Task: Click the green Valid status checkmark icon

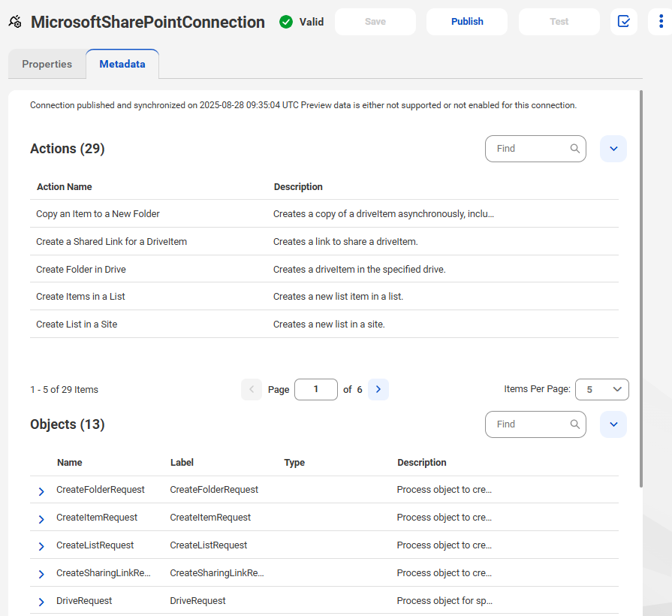Action: click(x=286, y=22)
